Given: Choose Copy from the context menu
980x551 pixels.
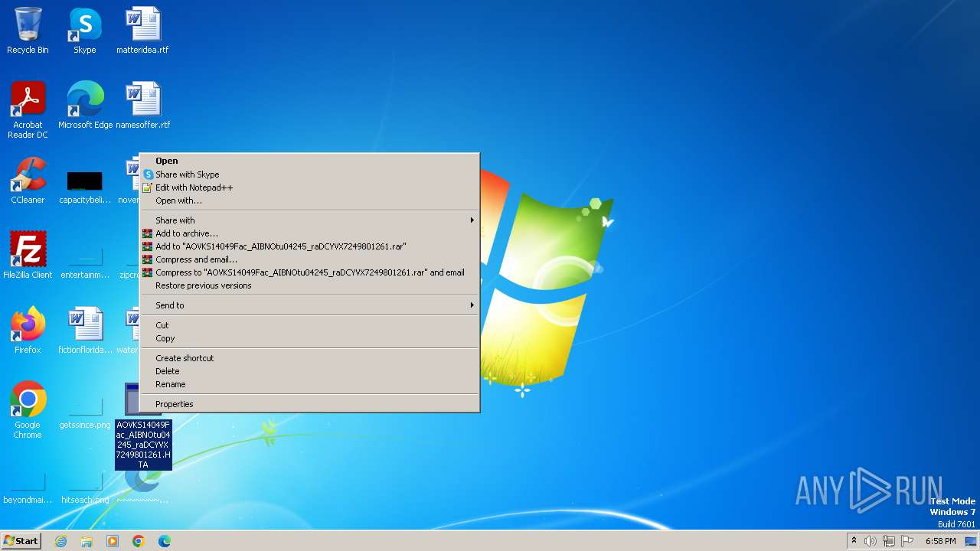Looking at the screenshot, I should [309, 338].
